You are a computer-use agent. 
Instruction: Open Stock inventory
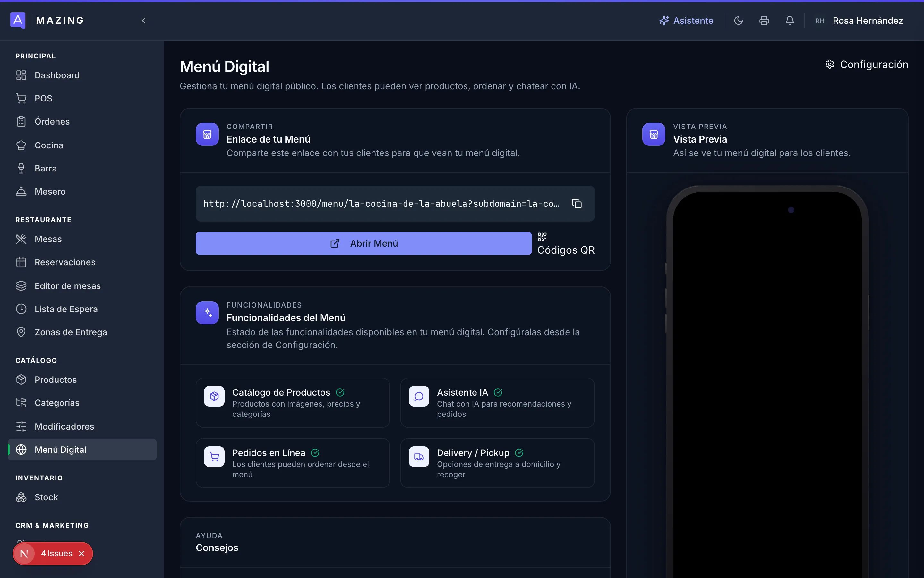(82, 497)
